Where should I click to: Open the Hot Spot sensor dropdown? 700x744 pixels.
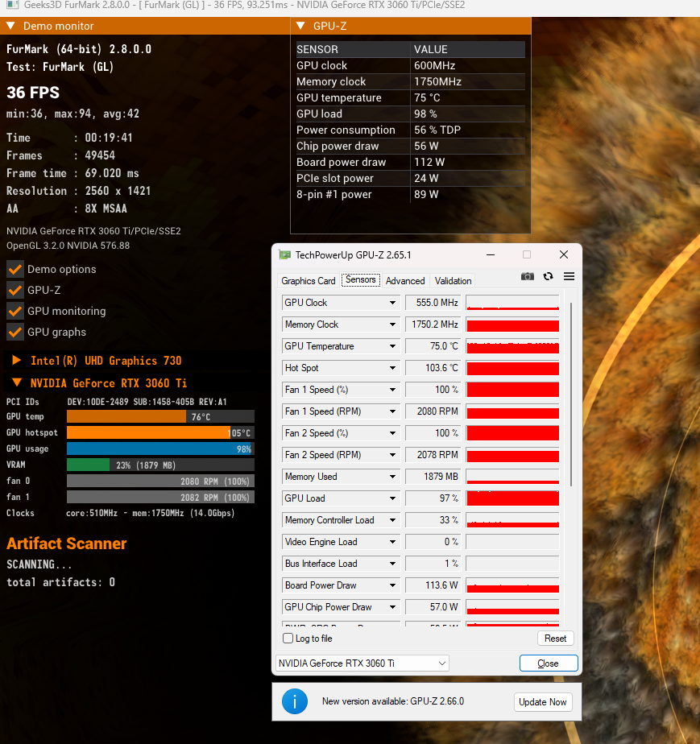(x=392, y=368)
